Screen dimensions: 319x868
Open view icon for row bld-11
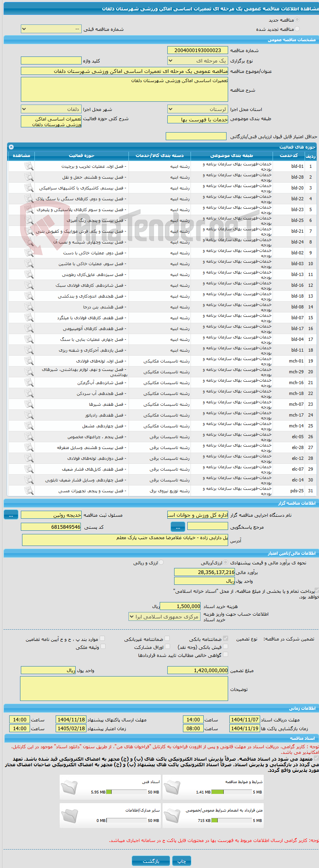[x=29, y=350]
